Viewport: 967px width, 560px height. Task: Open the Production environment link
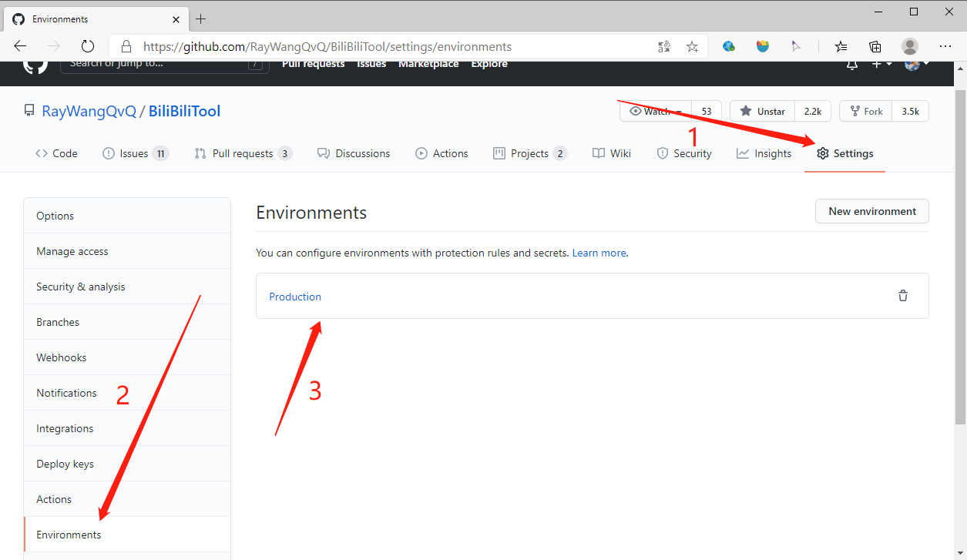(295, 297)
